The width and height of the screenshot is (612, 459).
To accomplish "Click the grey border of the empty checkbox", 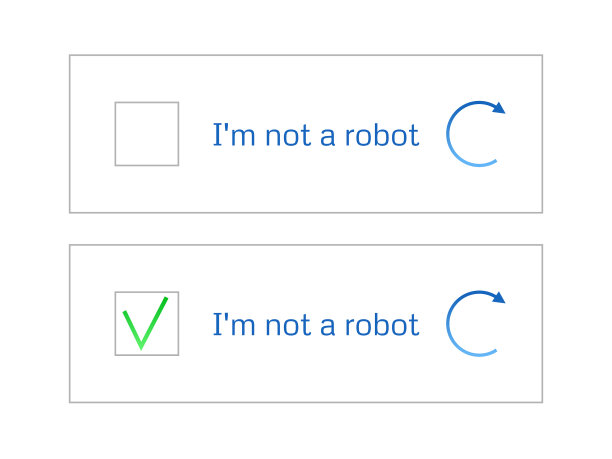I will coord(116,134).
